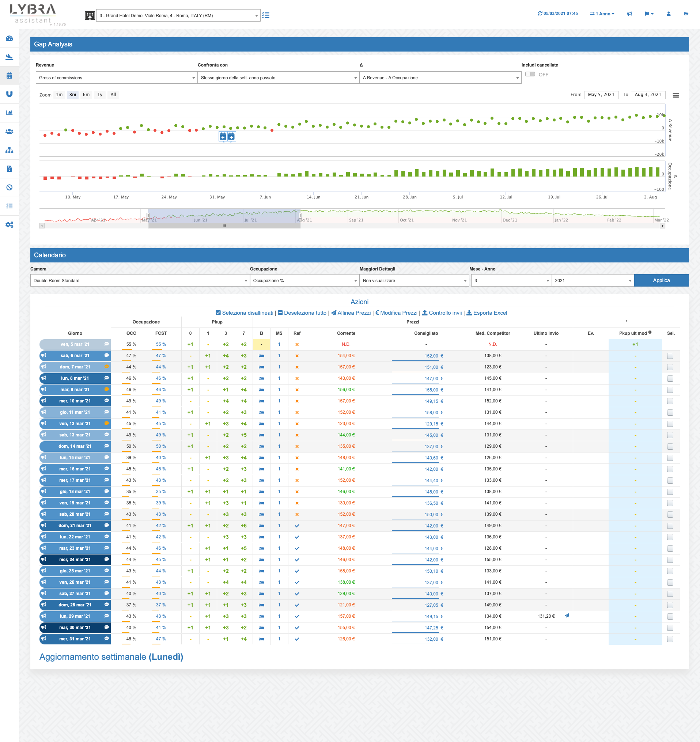Open the Camera Double Room Standard dropdown
This screenshot has width=700, height=742.
pyautogui.click(x=140, y=281)
